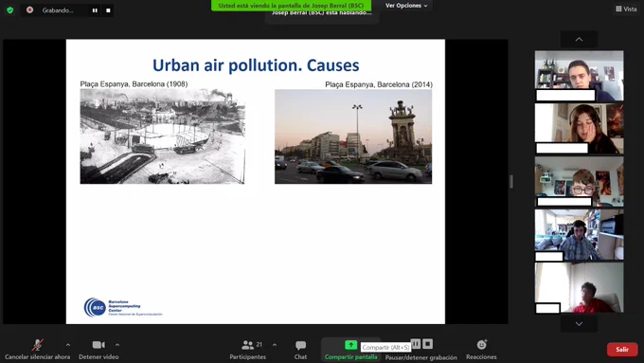Viewport: 644px width, 363px height.
Task: Click the slide title Urban air pollution. Causes
Action: click(x=256, y=65)
